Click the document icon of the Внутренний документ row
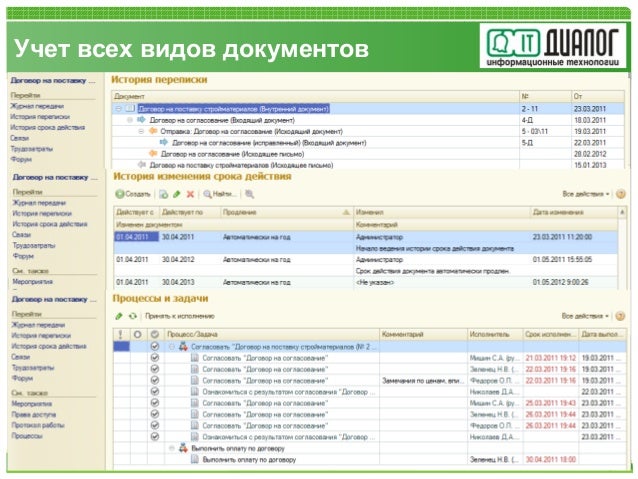This screenshot has width=638, height=479. click(x=130, y=109)
